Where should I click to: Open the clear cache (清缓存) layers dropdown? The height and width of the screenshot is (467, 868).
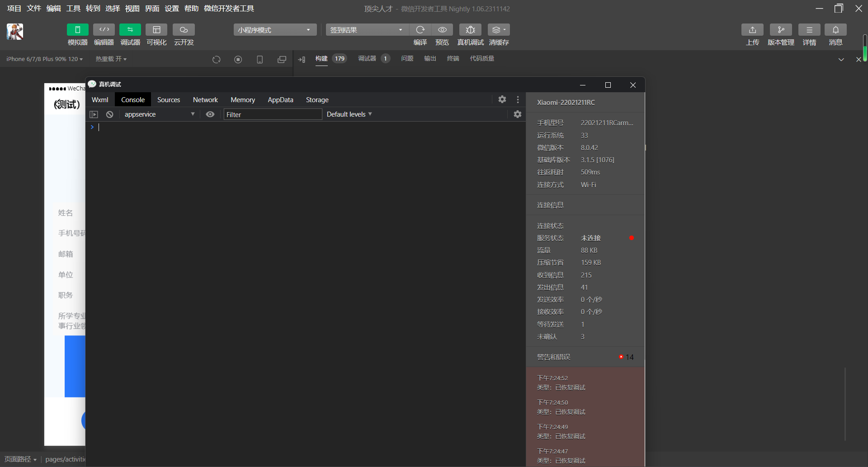pos(499,30)
